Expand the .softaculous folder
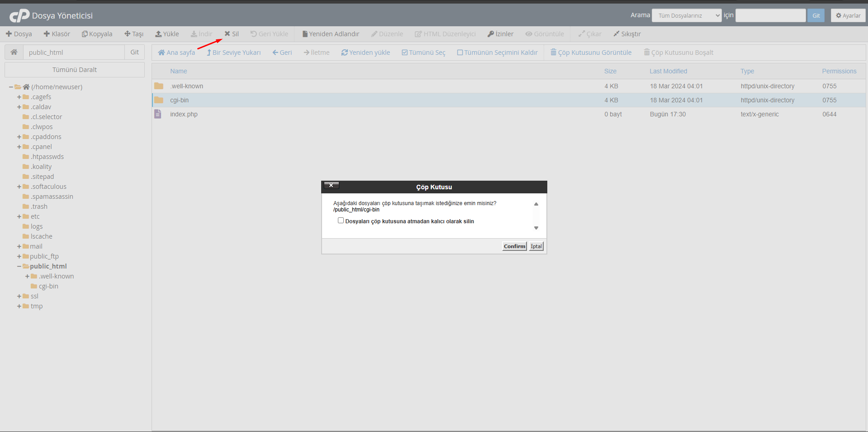Image resolution: width=868 pixels, height=432 pixels. [x=19, y=187]
